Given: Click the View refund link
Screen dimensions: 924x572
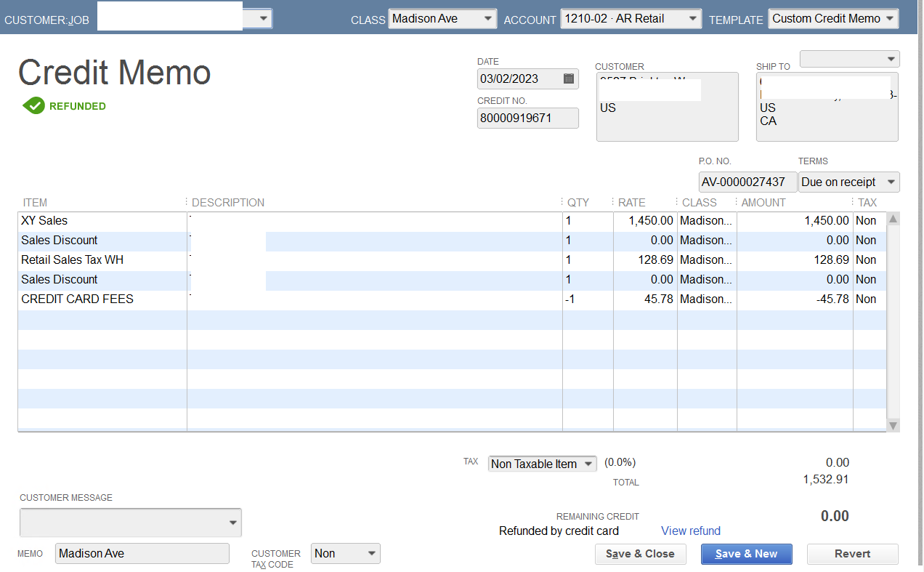Looking at the screenshot, I should coord(690,531).
